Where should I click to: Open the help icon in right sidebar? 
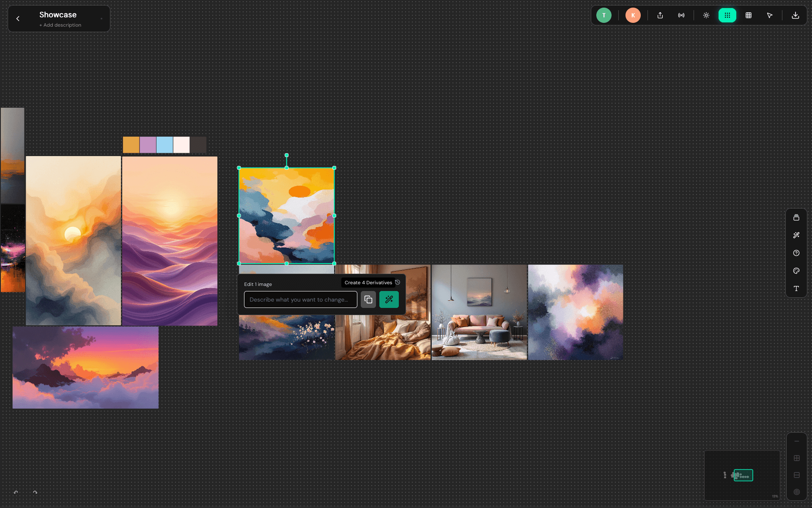[796, 253]
